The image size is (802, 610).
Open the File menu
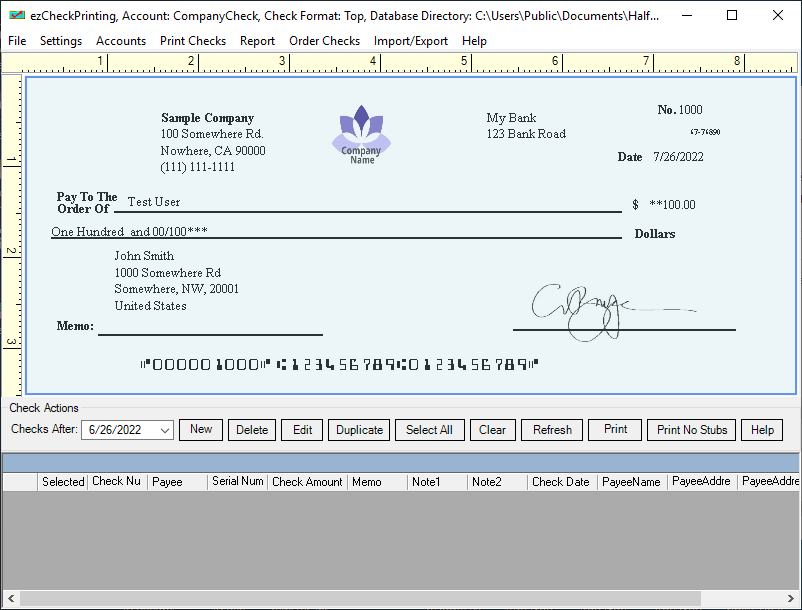pyautogui.click(x=17, y=41)
